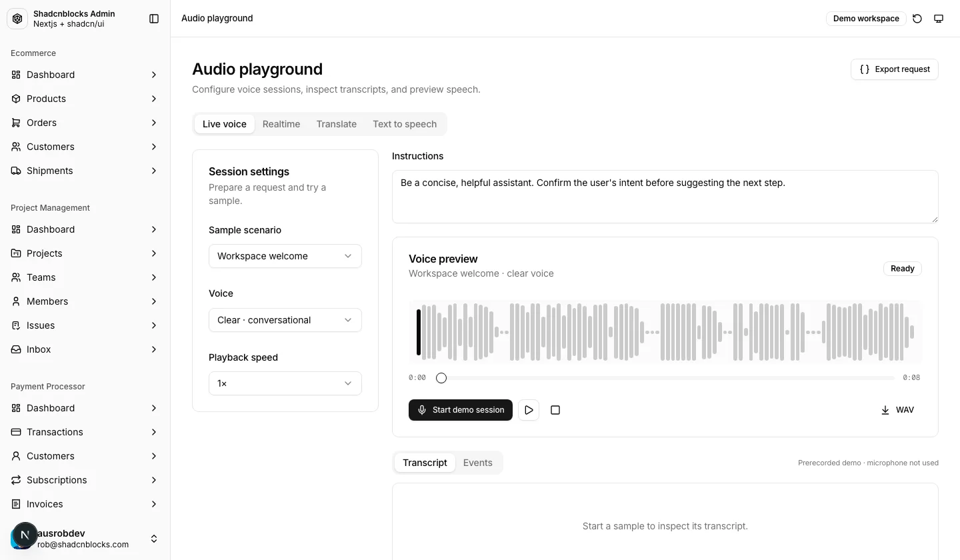
Task: Click the reset refresh icon in header
Action: point(917,19)
